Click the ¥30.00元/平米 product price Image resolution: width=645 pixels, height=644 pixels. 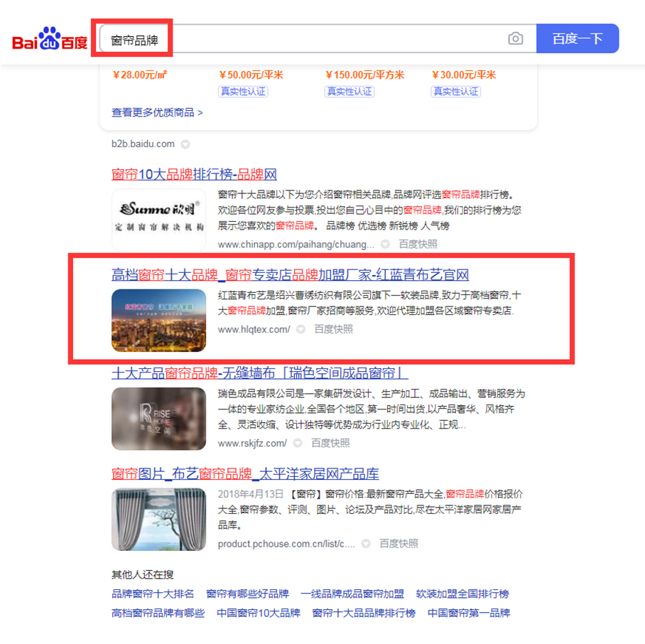click(464, 75)
